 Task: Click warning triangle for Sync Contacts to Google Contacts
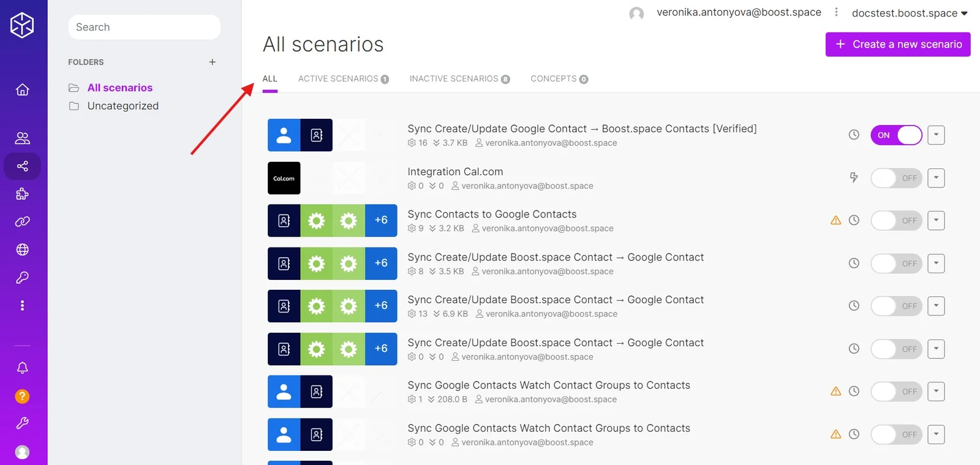pyautogui.click(x=836, y=221)
